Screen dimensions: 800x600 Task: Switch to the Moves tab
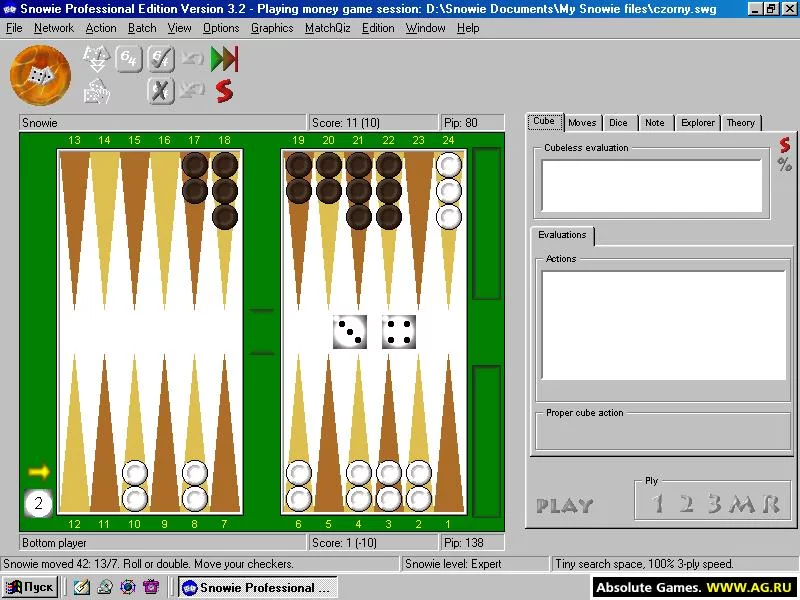point(582,122)
